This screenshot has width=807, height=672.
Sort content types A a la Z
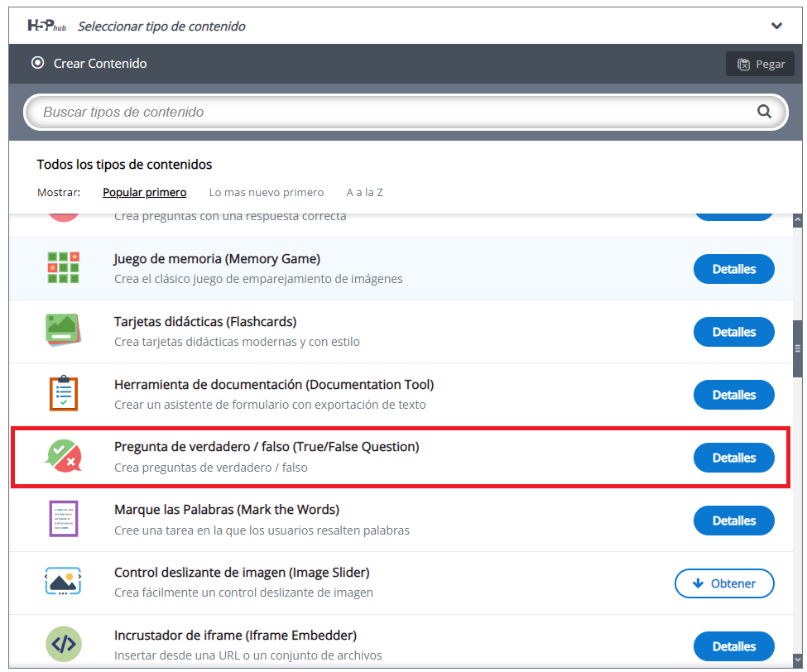tap(364, 192)
